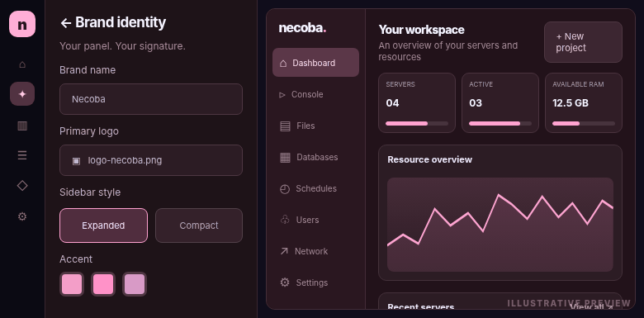Open the Network menu label
The height and width of the screenshot is (318, 644).
tap(311, 251)
